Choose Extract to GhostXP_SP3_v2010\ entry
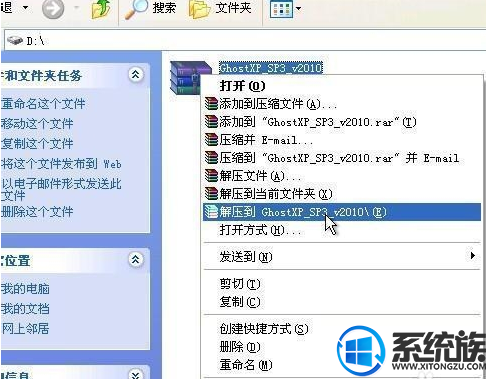Viewport: 486px width, 379px height. point(342,212)
